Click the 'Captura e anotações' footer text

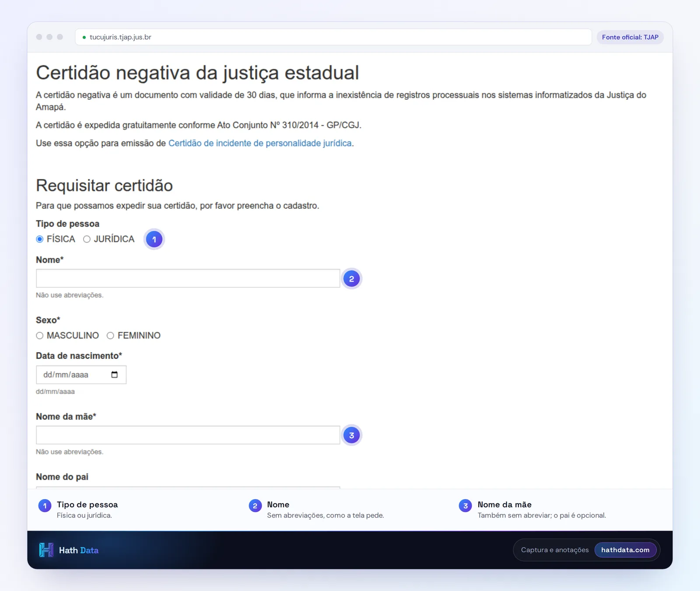tap(555, 550)
